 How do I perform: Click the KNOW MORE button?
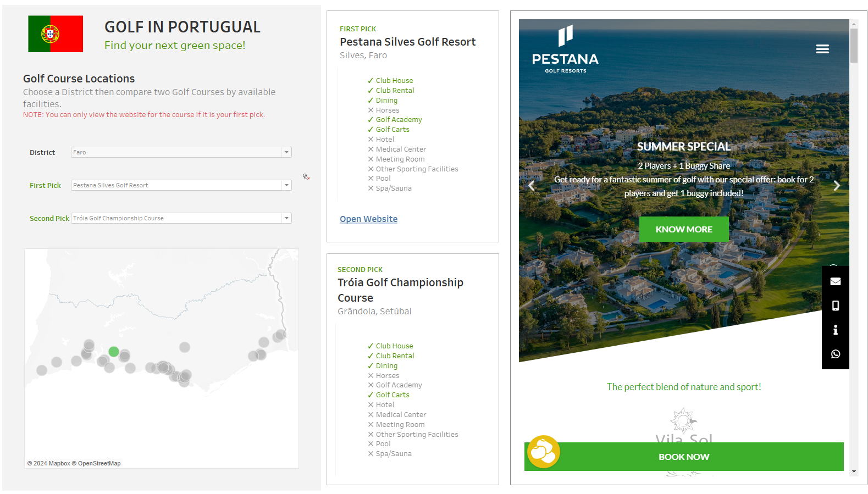pyautogui.click(x=684, y=229)
